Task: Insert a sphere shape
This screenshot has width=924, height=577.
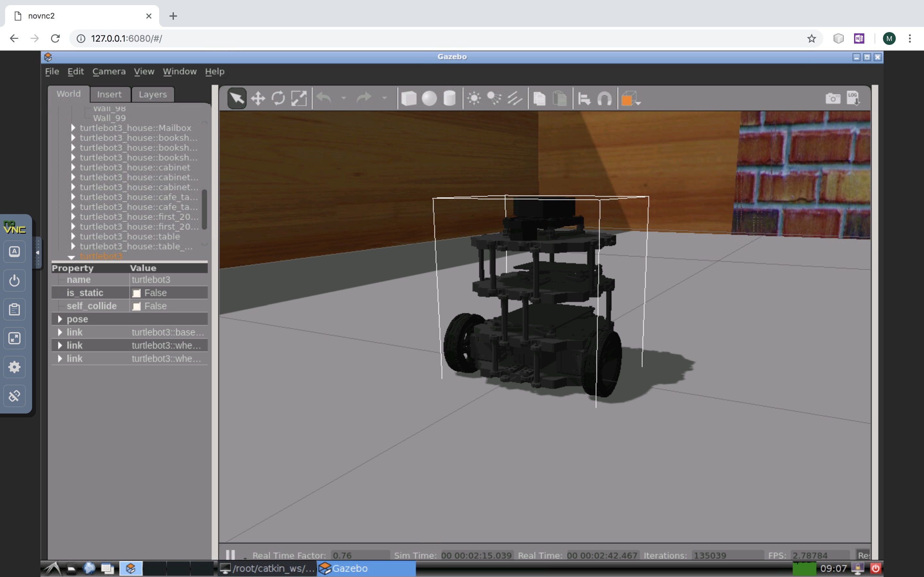Action: 429,98
